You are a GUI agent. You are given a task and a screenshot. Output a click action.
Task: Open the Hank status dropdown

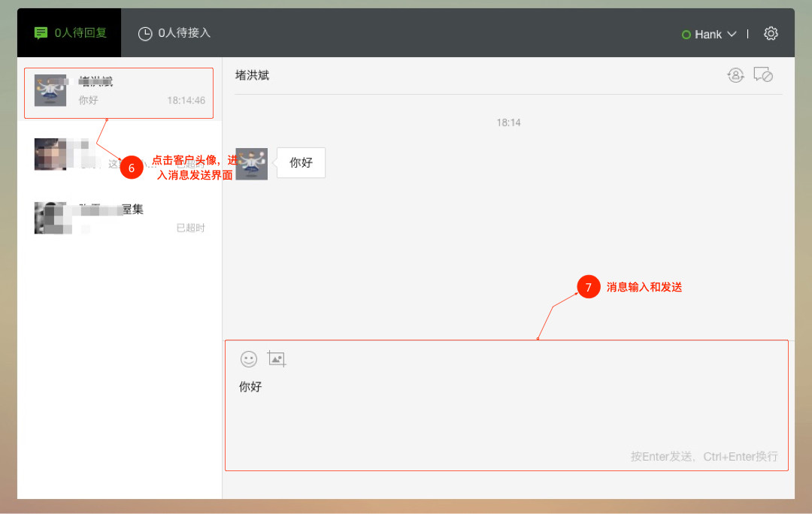point(709,34)
